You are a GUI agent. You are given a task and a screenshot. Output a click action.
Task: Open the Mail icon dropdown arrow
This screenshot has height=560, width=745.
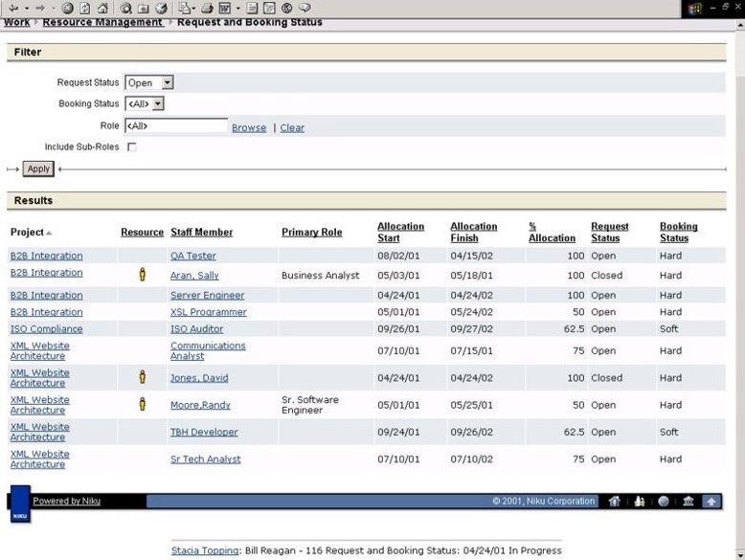[193, 9]
